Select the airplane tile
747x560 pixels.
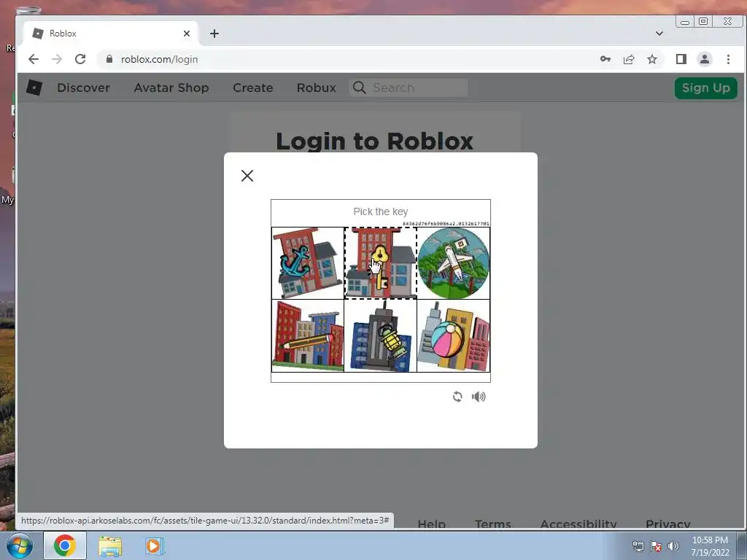pyautogui.click(x=454, y=263)
